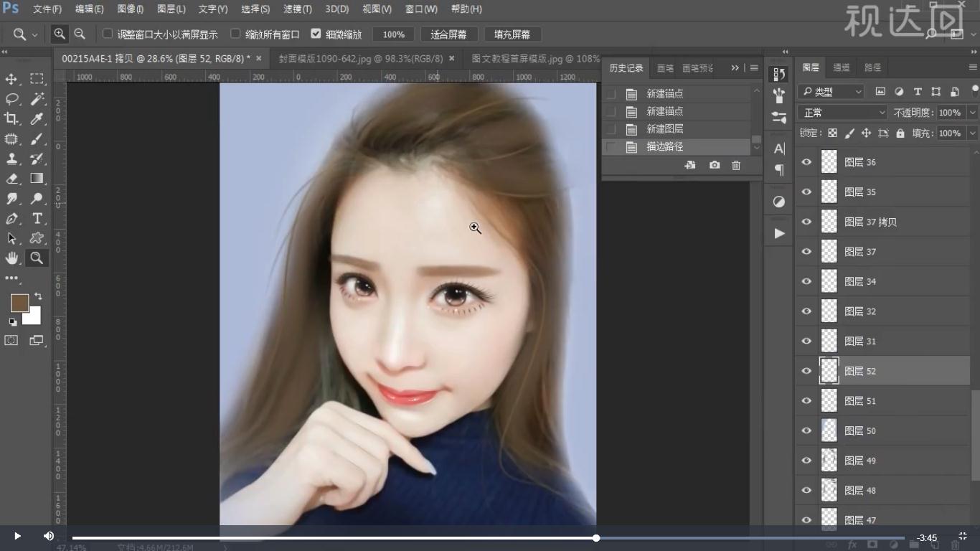Screen dimensions: 980x551
Task: Open the 文件(F) menu
Action: pos(47,9)
